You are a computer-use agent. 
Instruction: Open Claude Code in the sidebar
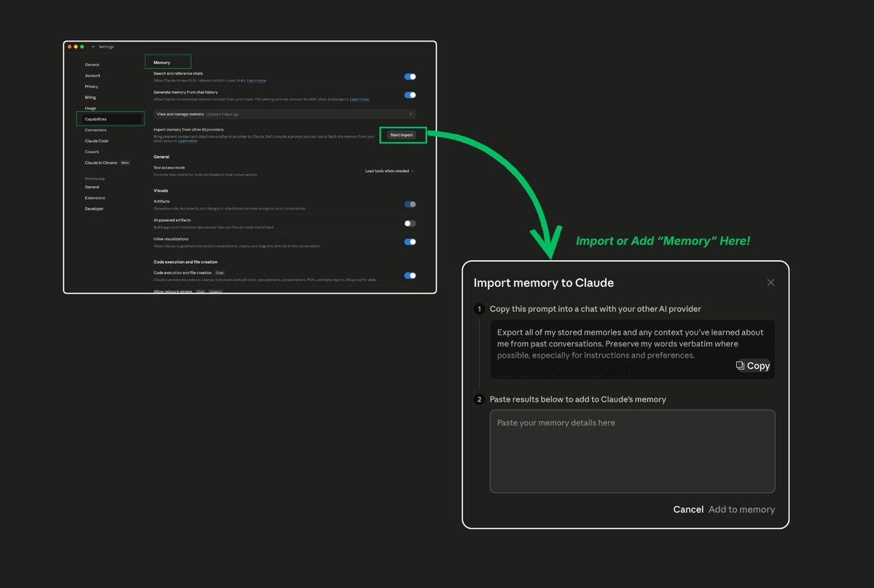[x=96, y=141]
